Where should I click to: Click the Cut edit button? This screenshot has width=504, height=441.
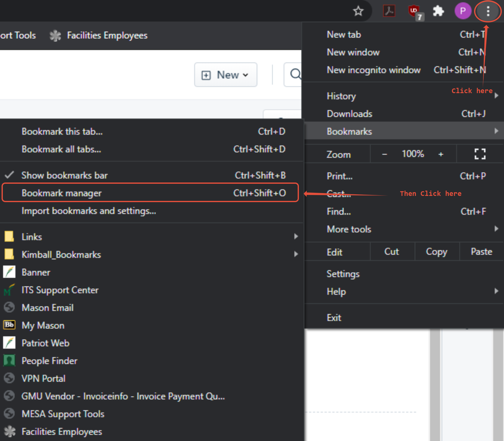(392, 252)
